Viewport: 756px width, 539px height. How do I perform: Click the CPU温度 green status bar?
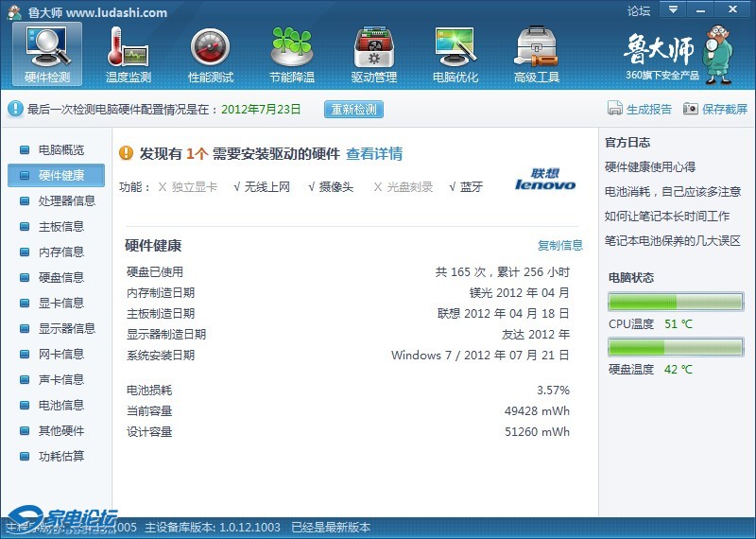676,302
